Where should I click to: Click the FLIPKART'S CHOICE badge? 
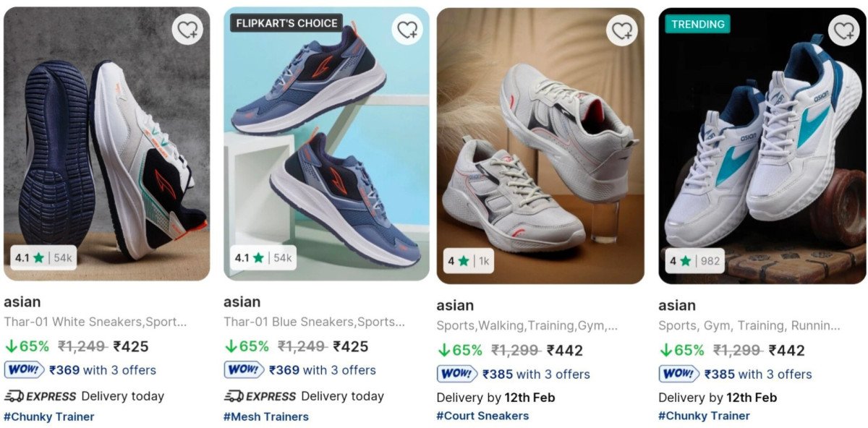point(286,23)
